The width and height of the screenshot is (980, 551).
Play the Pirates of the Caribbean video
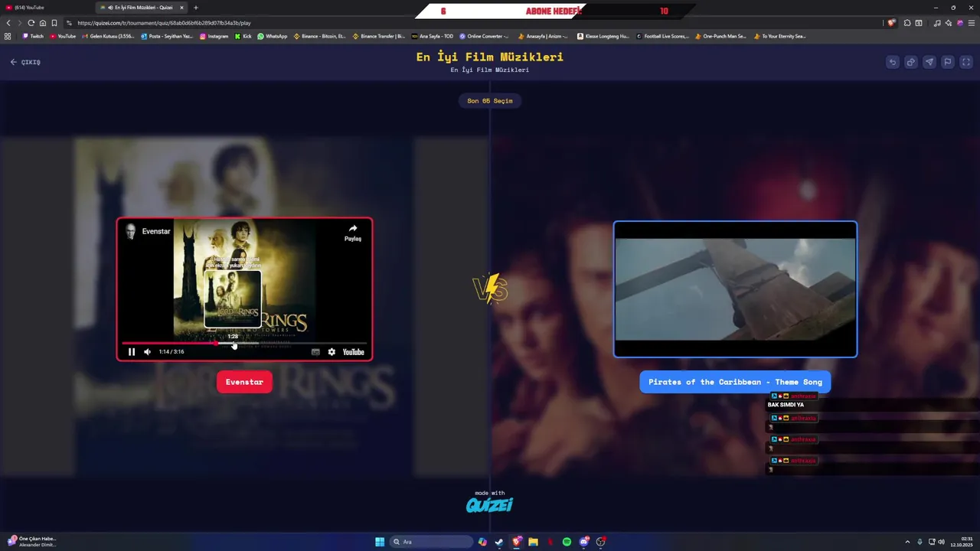point(735,289)
